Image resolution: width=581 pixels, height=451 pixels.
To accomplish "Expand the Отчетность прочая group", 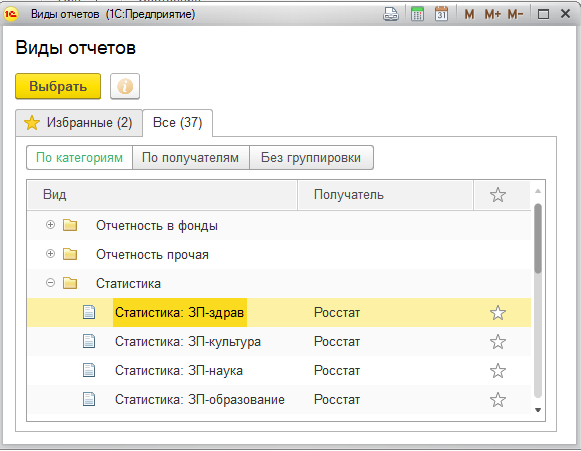I will tap(50, 253).
